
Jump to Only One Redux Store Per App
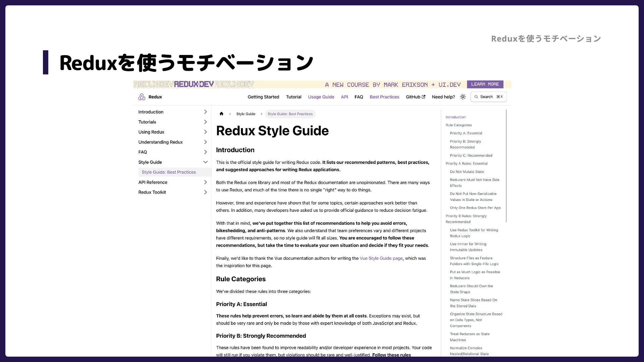[x=475, y=208]
